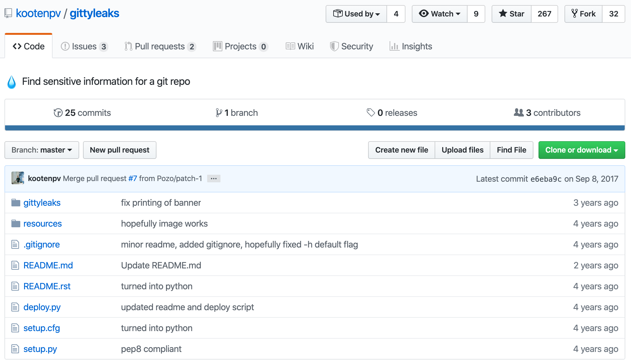Open the 'hopefully image works' commit message
Image resolution: width=631 pixels, height=364 pixels.
[x=164, y=223]
